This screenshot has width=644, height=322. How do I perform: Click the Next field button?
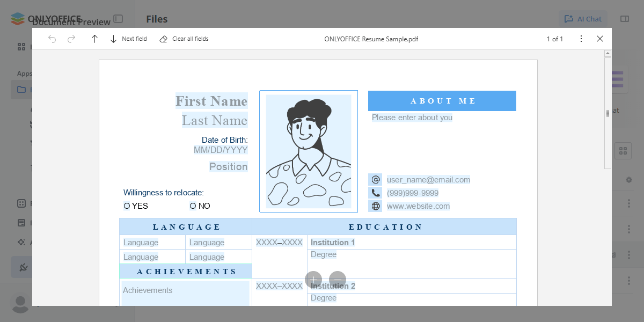(128, 39)
